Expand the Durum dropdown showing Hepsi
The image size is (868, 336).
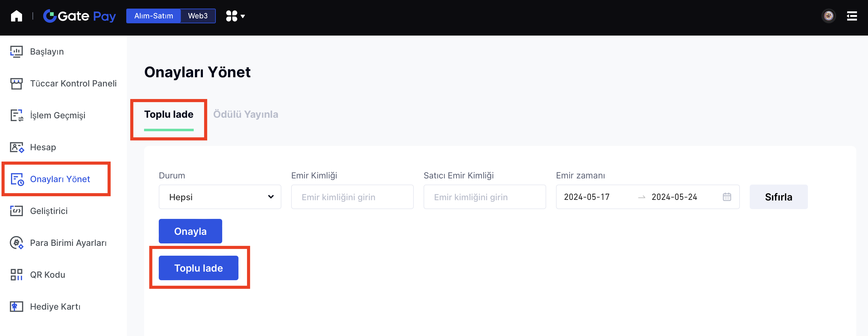(x=220, y=197)
